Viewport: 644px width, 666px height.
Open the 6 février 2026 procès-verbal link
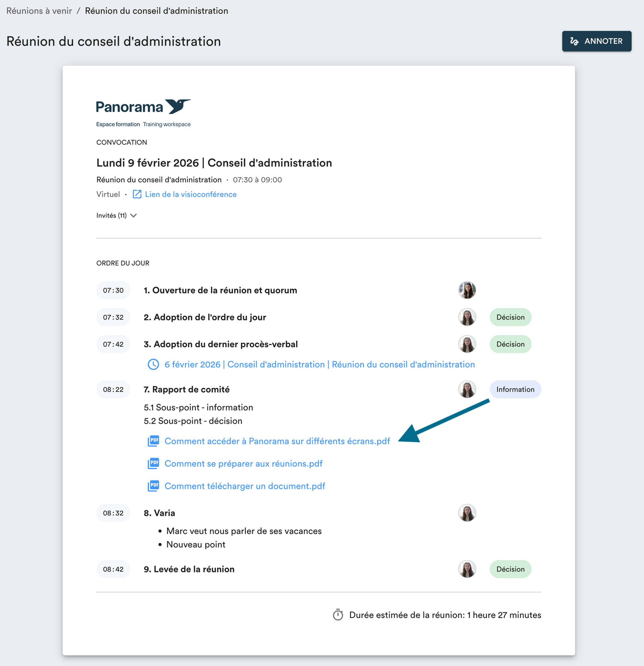pyautogui.click(x=319, y=365)
